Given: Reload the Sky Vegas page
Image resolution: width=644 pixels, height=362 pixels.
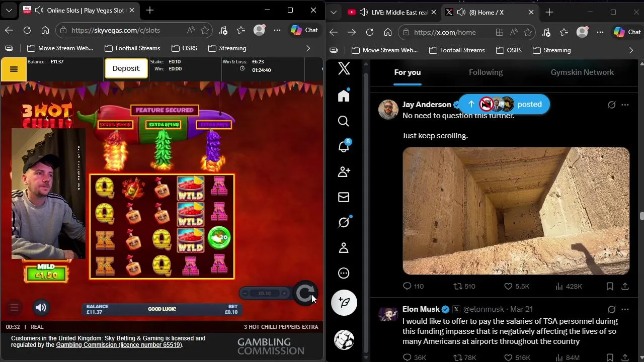Looking at the screenshot, I should tap(27, 30).
